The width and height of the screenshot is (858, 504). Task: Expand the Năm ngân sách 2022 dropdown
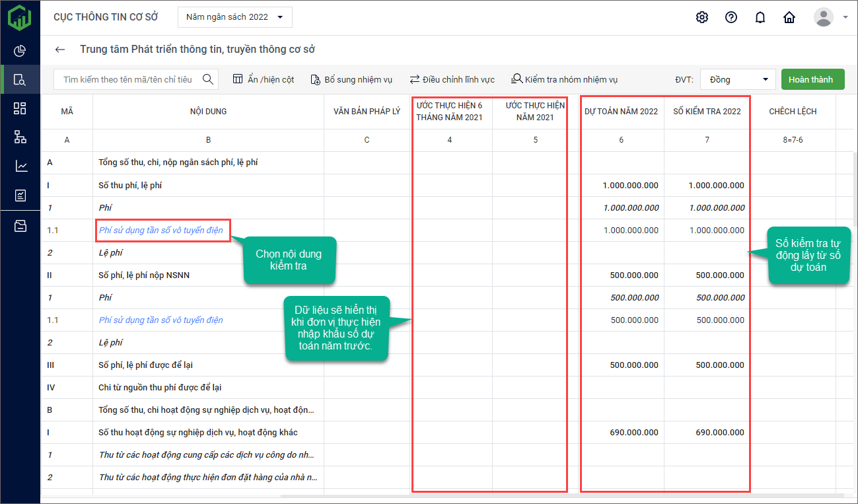[234, 17]
